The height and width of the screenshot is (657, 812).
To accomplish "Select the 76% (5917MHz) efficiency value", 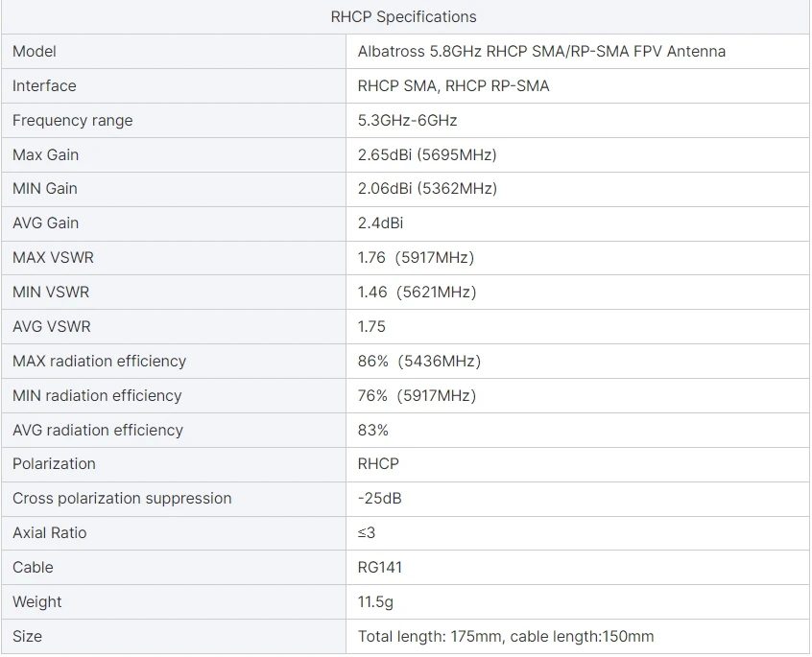I will click(x=417, y=395).
